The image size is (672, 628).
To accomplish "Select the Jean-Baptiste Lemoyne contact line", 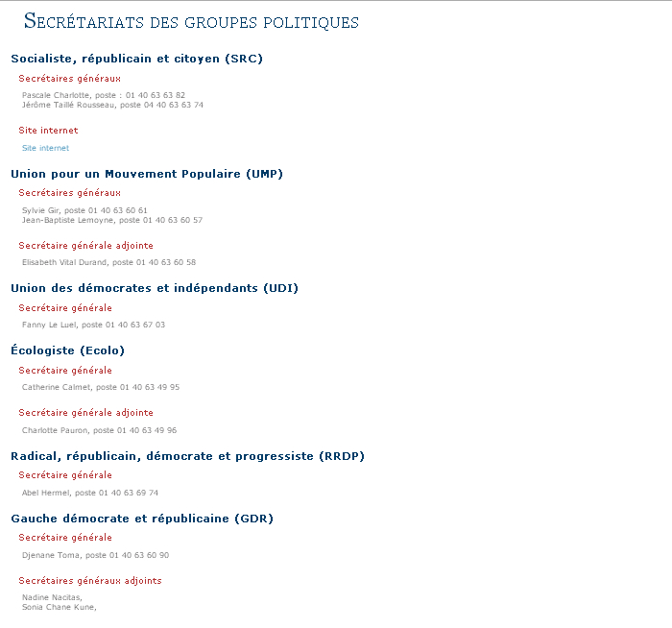I will pos(112,220).
